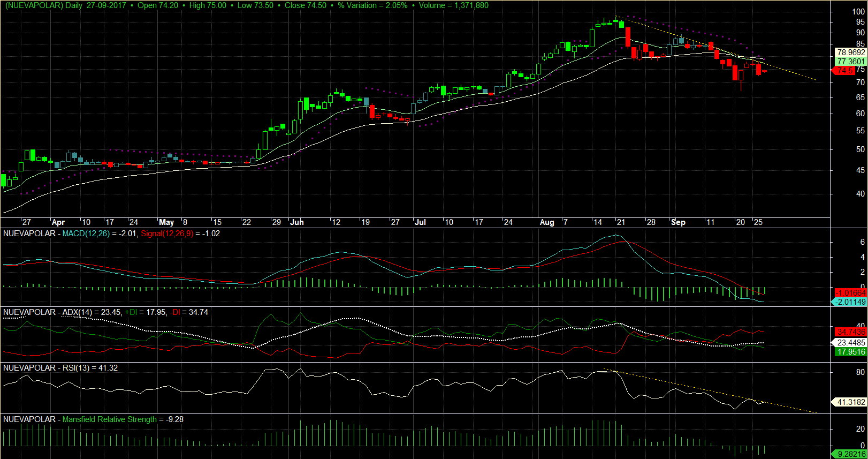The image size is (868, 459).
Task: Click the Mansfield Relative Strength = -9.28 label
Action: (x=123, y=419)
